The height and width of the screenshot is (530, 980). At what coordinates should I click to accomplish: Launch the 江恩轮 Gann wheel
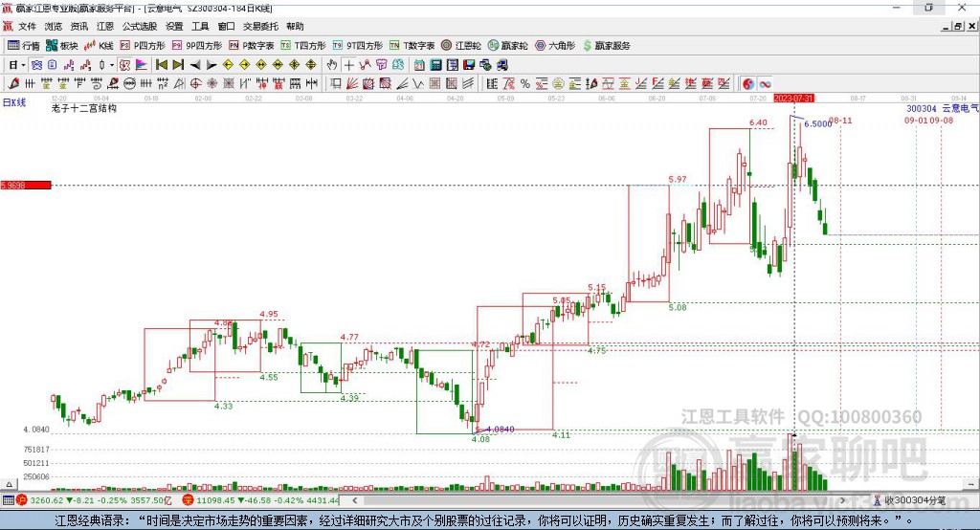tap(461, 46)
